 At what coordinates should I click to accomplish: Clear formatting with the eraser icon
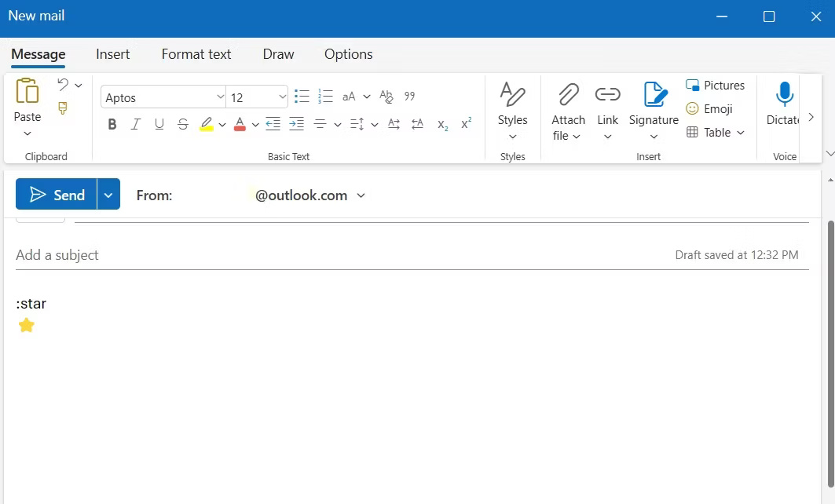pyautogui.click(x=386, y=97)
